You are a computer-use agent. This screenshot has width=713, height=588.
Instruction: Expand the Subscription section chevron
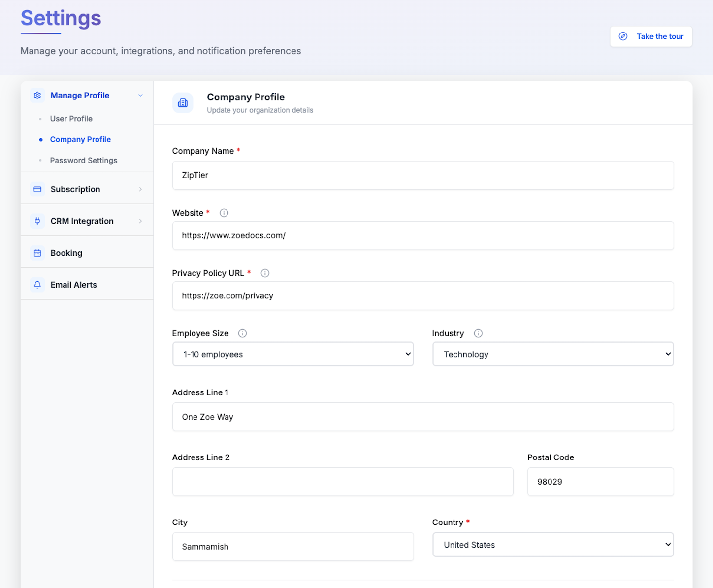(x=140, y=189)
